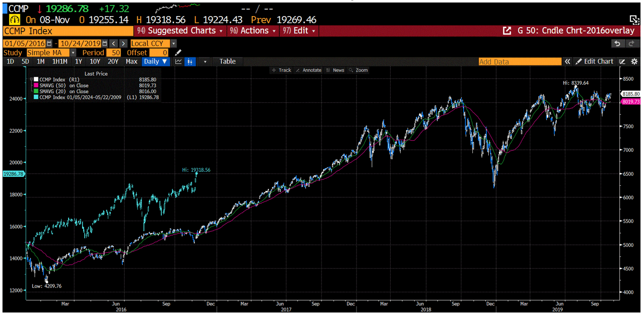
Task: Click the Add Data input field
Action: pos(520,61)
